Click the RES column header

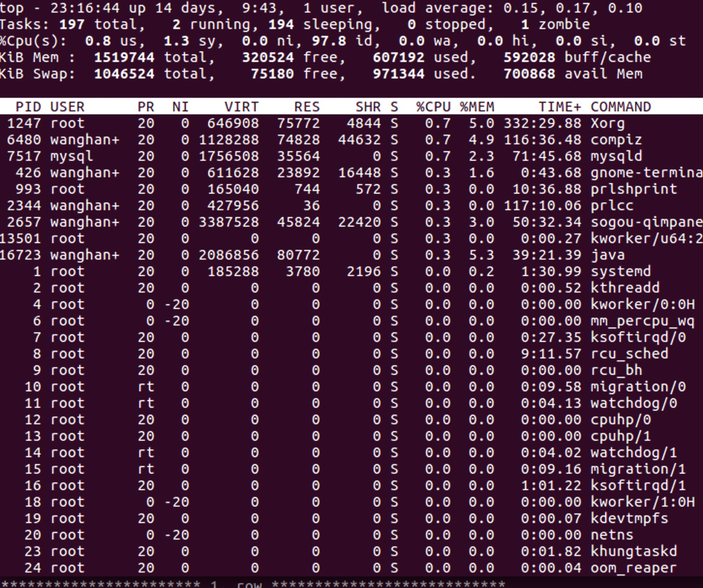click(307, 107)
